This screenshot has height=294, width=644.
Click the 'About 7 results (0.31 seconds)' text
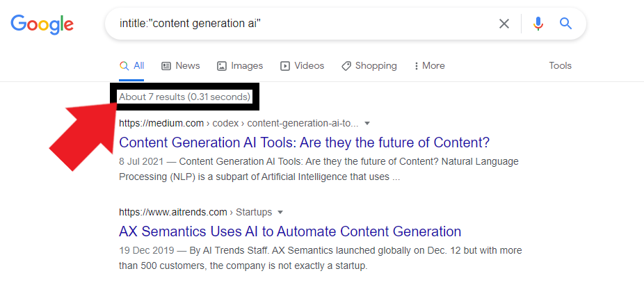184,97
